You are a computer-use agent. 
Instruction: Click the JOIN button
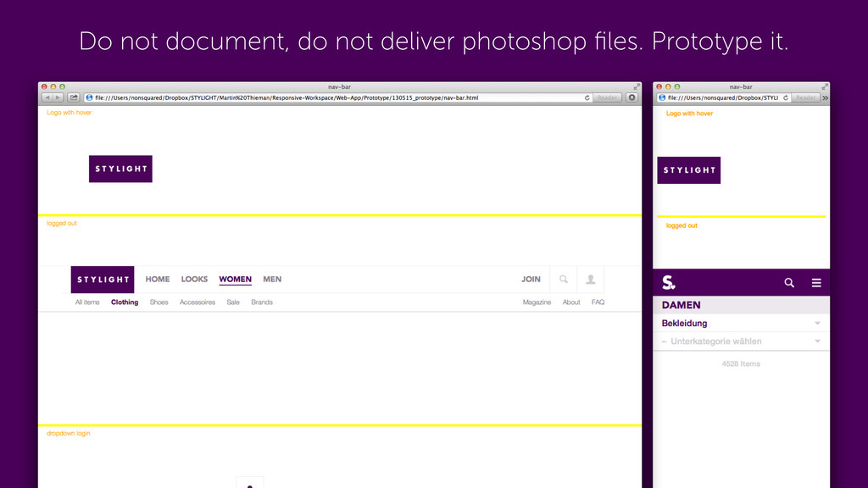[531, 280]
